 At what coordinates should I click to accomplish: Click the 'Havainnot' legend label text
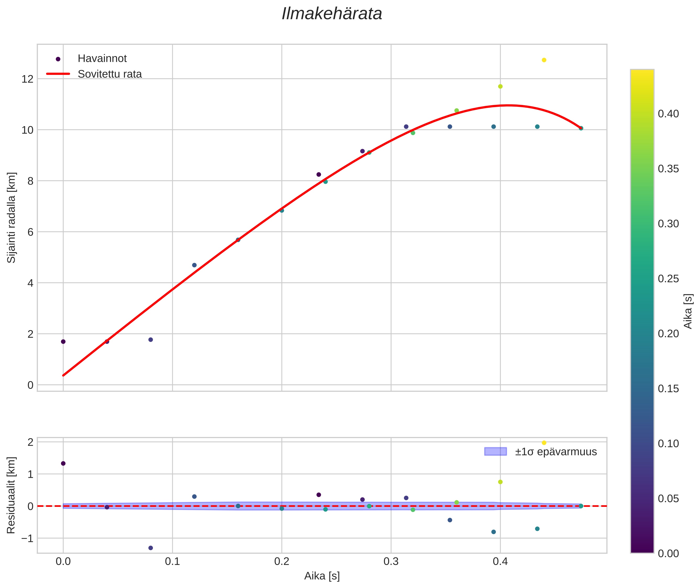[102, 59]
